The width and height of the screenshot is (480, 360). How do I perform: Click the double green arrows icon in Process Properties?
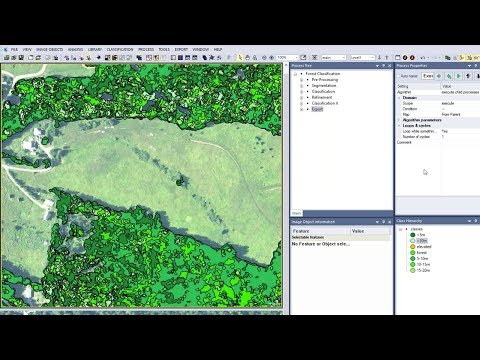click(449, 76)
